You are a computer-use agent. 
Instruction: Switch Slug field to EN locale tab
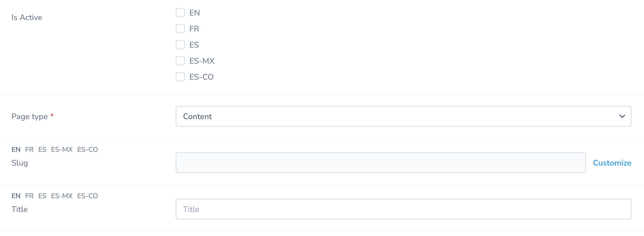[x=16, y=150]
